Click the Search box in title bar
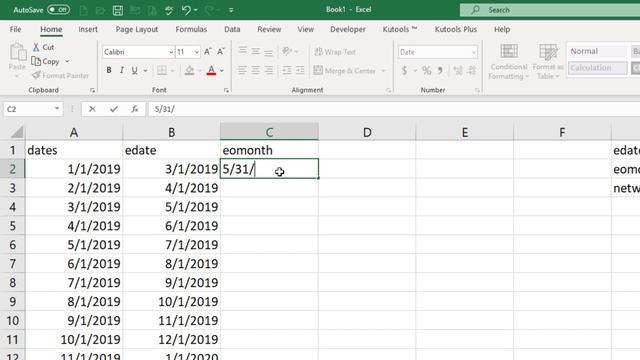The width and height of the screenshot is (640, 360). [x=550, y=10]
